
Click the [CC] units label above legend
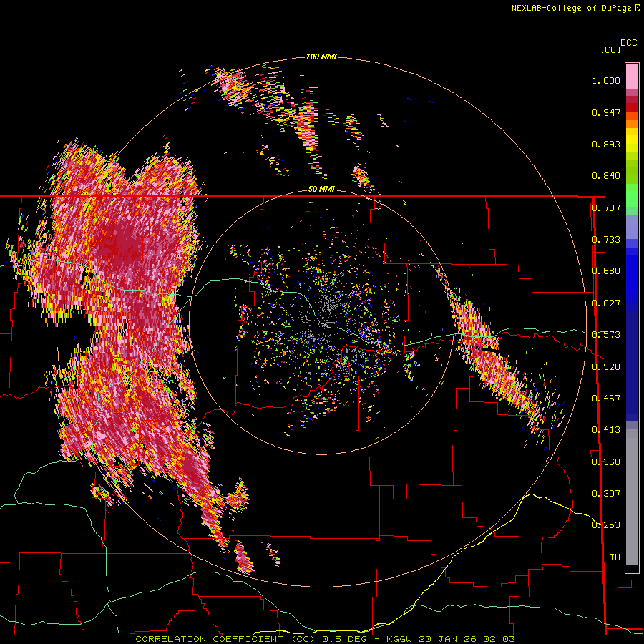(610, 49)
